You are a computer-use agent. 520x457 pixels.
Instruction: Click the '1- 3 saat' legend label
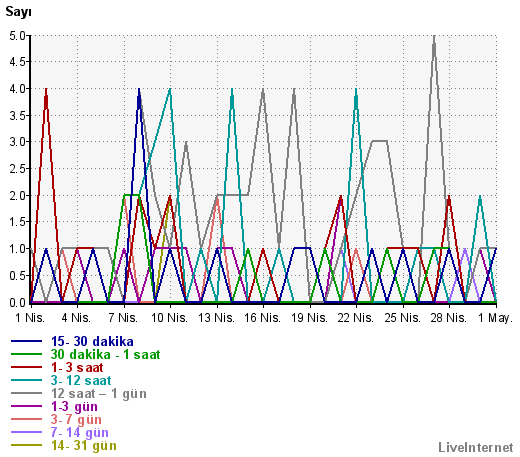tap(77, 367)
